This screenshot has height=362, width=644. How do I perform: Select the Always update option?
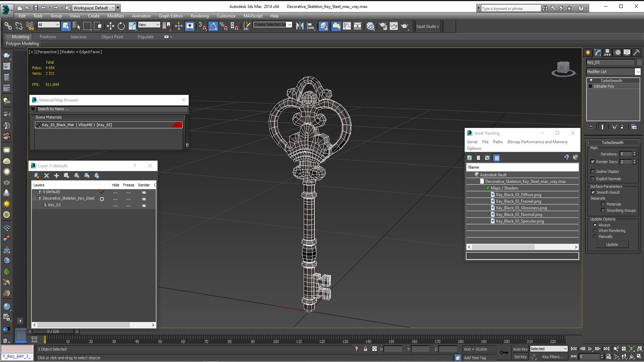(x=595, y=225)
